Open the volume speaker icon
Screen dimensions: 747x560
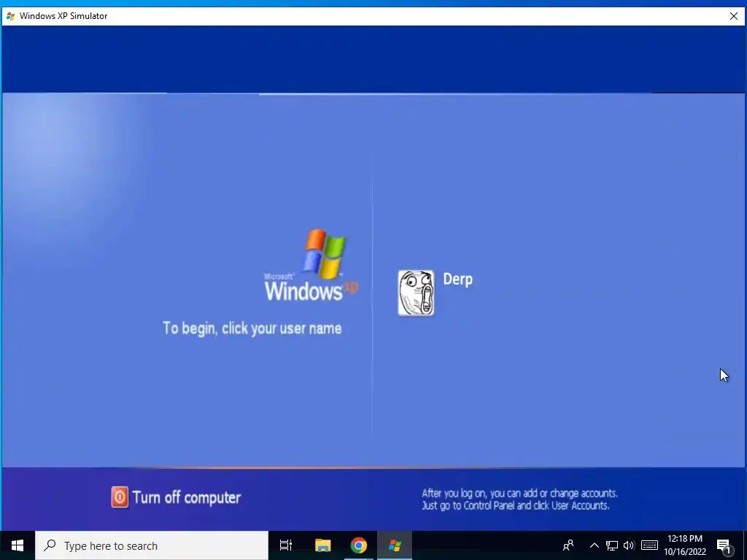tap(629, 545)
